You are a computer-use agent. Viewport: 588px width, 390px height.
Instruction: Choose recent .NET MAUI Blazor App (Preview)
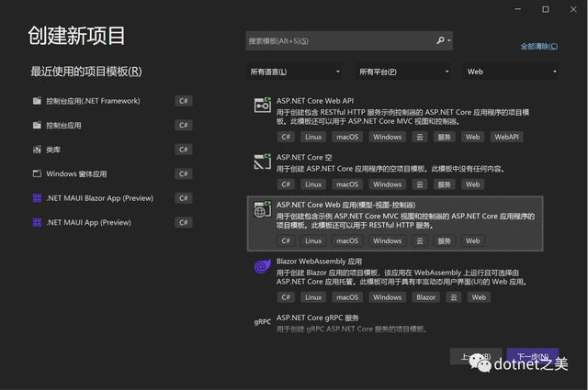pos(112,198)
